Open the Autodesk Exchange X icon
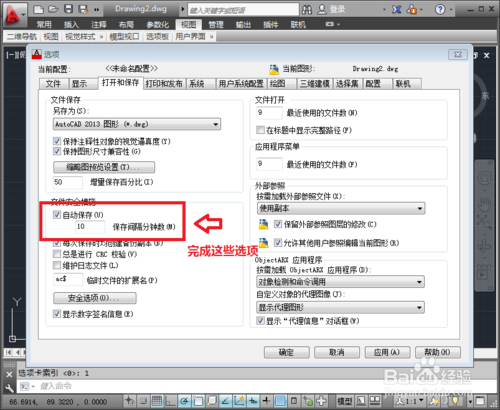Image resolution: width=500 pixels, height=410 pixels. click(396, 9)
